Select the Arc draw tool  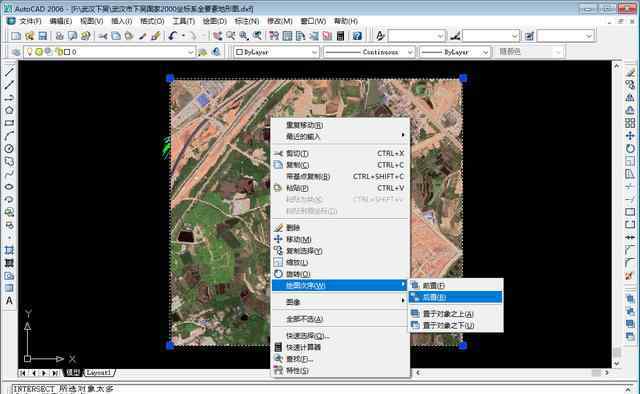coord(9,136)
